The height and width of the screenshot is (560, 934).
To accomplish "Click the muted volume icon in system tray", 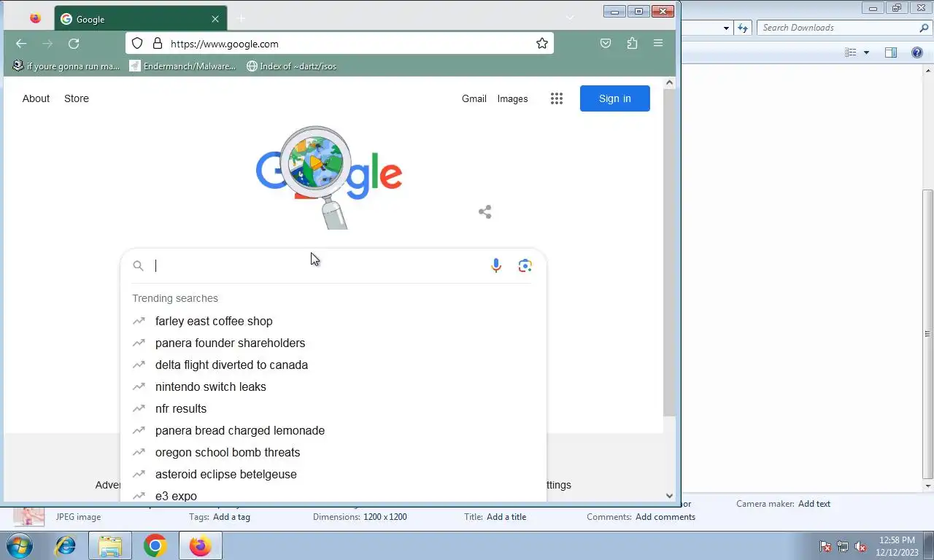I will point(860,546).
